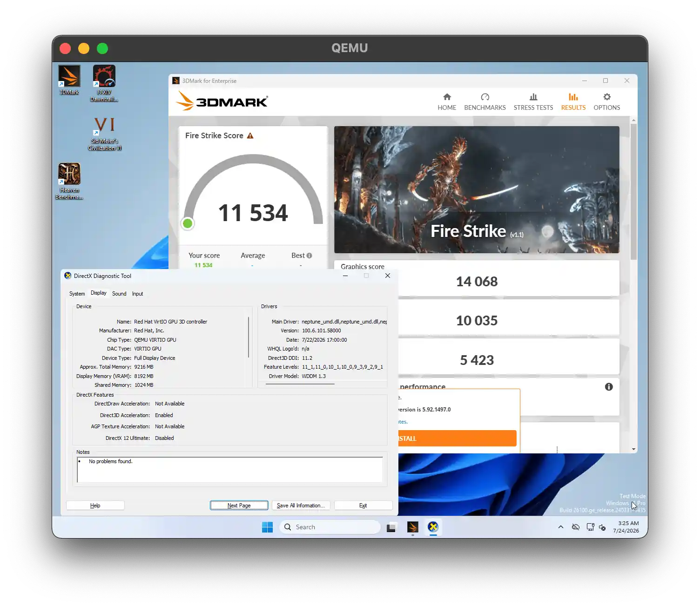Click the release notes link in 3DMark
Screen dimensions: 700x607
(403, 422)
